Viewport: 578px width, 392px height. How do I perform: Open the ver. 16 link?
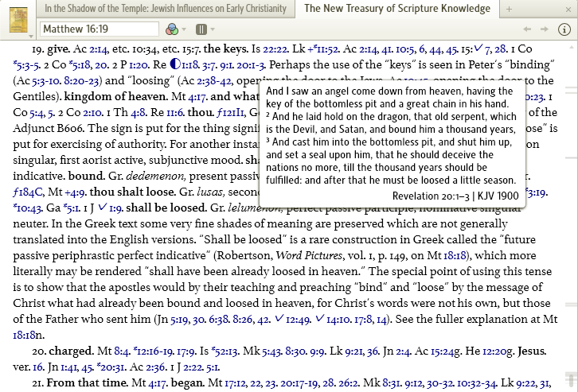[38, 367]
